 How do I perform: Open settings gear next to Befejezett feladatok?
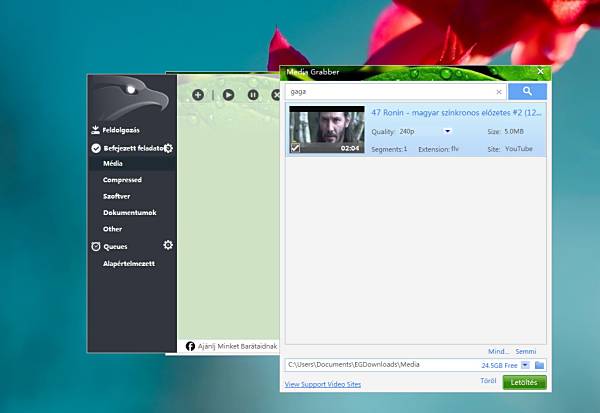tap(169, 148)
